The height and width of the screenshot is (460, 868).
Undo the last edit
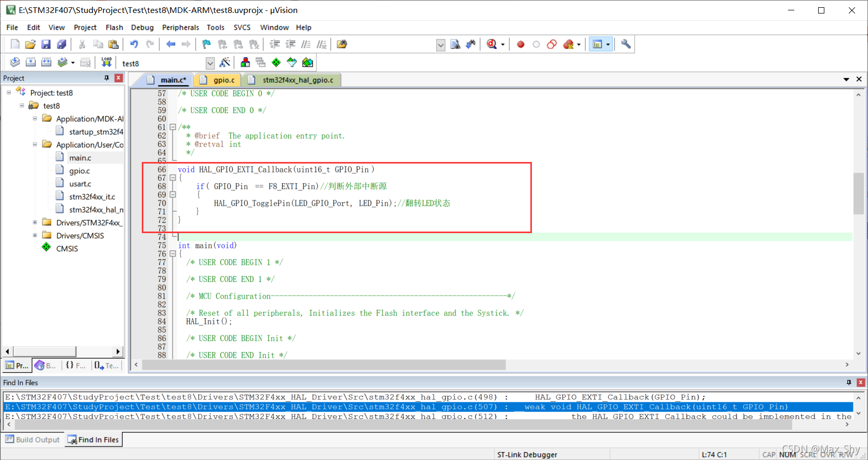[x=135, y=45]
